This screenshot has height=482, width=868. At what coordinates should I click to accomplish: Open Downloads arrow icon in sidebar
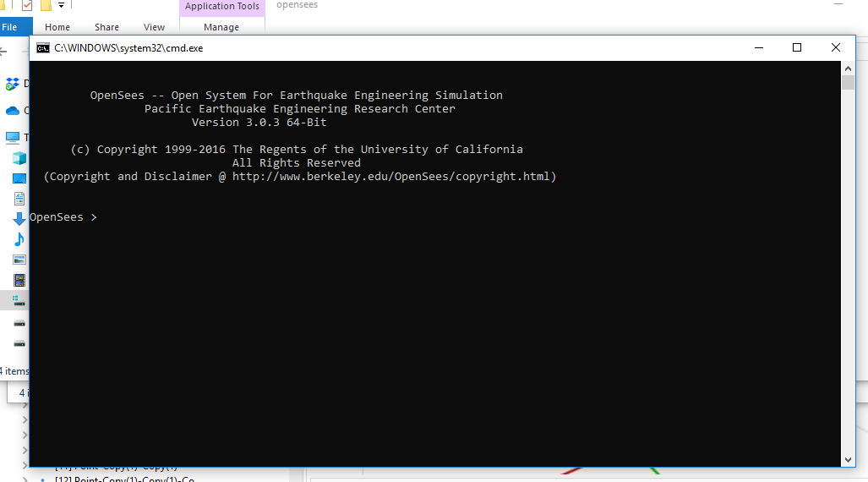19,219
